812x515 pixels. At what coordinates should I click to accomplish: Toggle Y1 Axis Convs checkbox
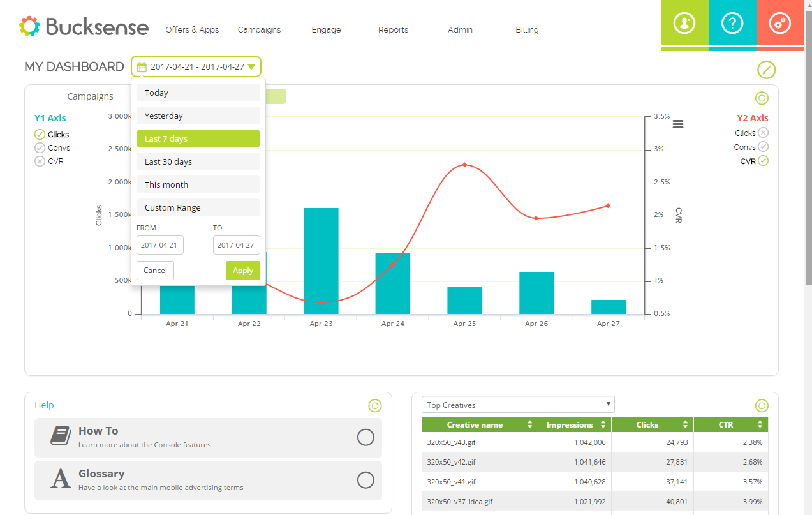(x=40, y=148)
